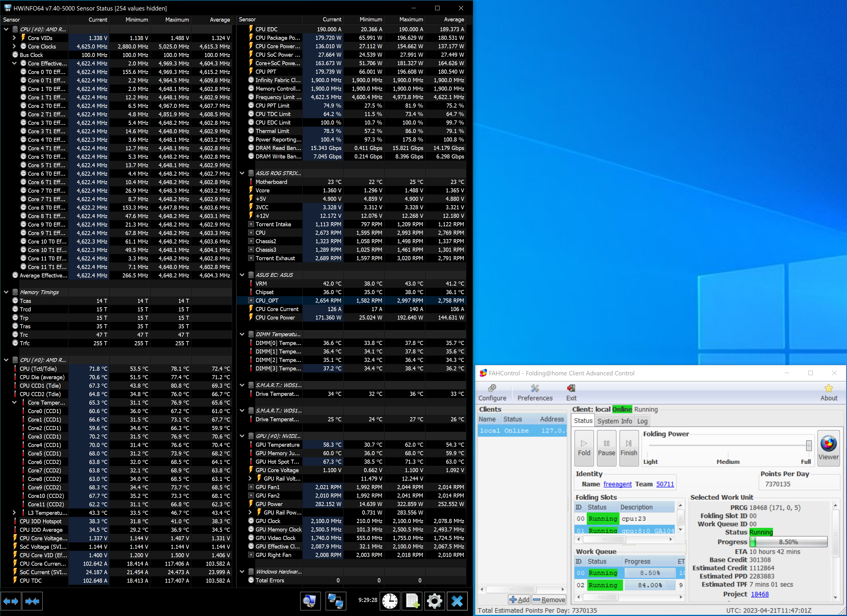Click Clients list horizontal scrollbar

522,589
